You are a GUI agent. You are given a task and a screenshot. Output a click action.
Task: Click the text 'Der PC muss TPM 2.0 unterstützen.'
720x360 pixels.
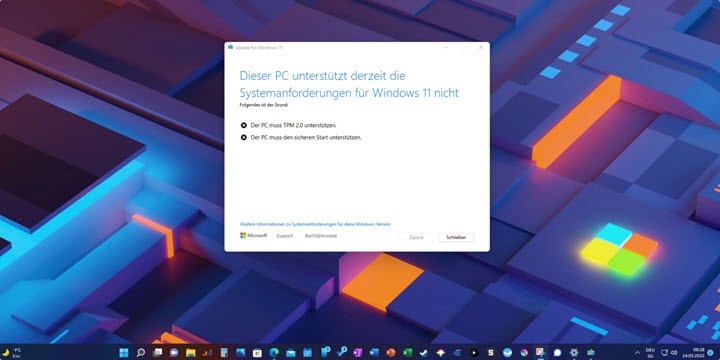click(293, 125)
